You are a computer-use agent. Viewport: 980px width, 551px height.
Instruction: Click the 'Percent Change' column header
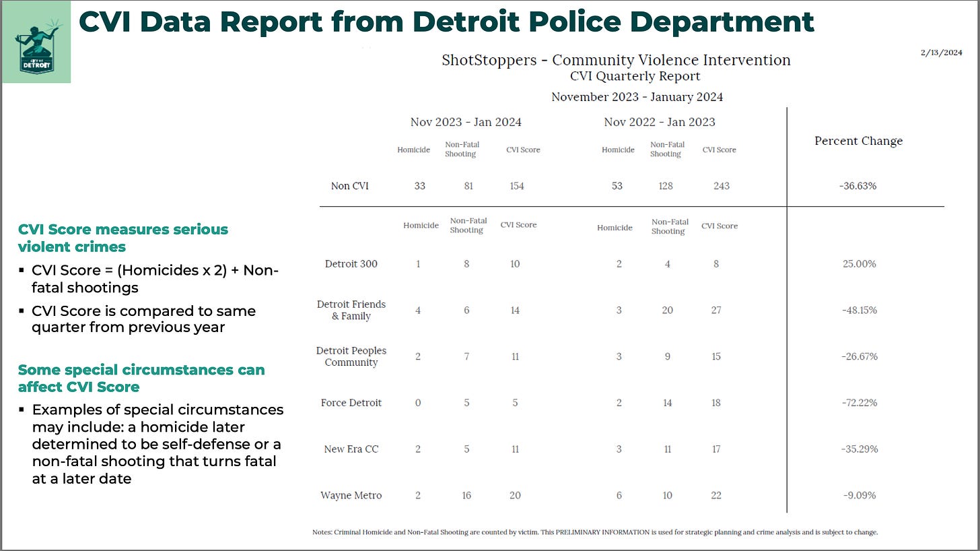click(x=858, y=141)
